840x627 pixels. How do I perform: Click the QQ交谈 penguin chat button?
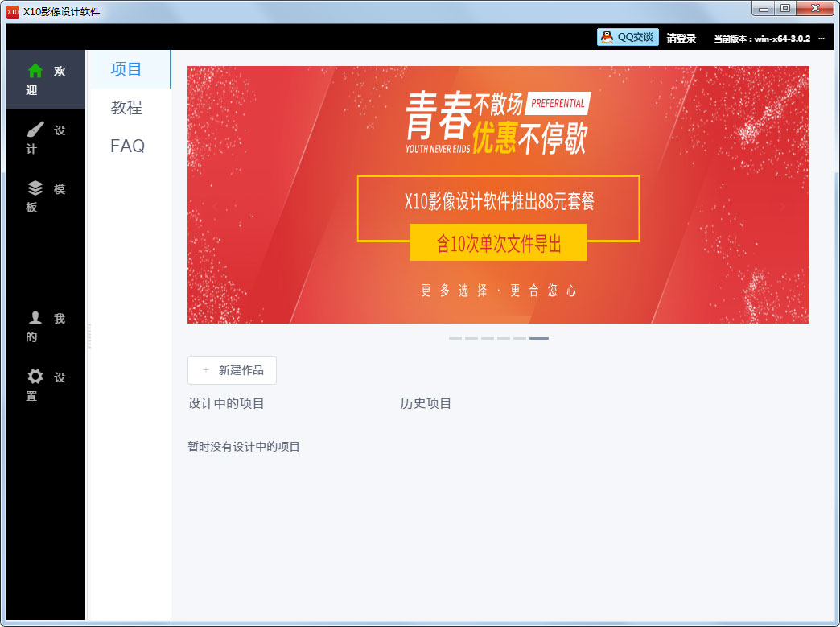628,38
